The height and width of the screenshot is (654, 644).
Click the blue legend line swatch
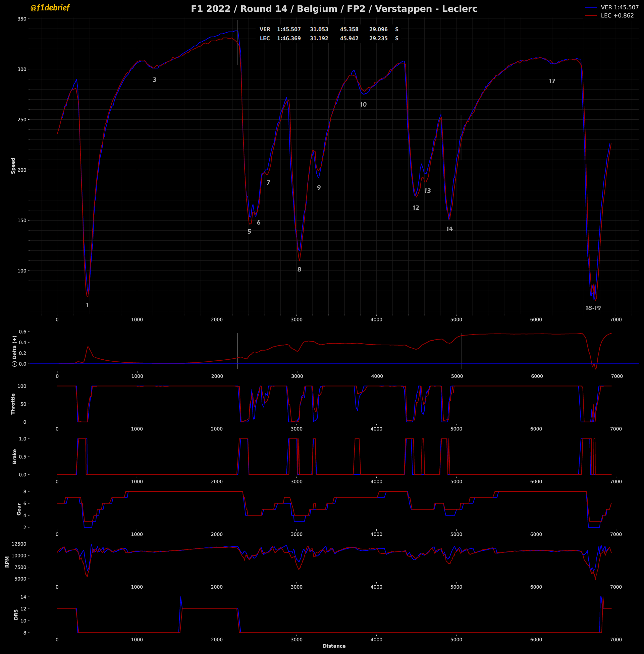click(x=591, y=7)
